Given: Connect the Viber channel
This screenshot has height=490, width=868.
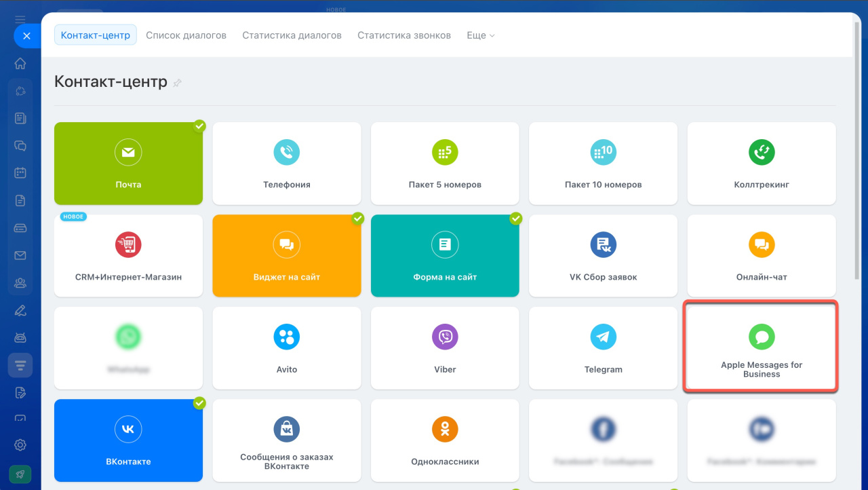Looking at the screenshot, I should click(x=445, y=348).
